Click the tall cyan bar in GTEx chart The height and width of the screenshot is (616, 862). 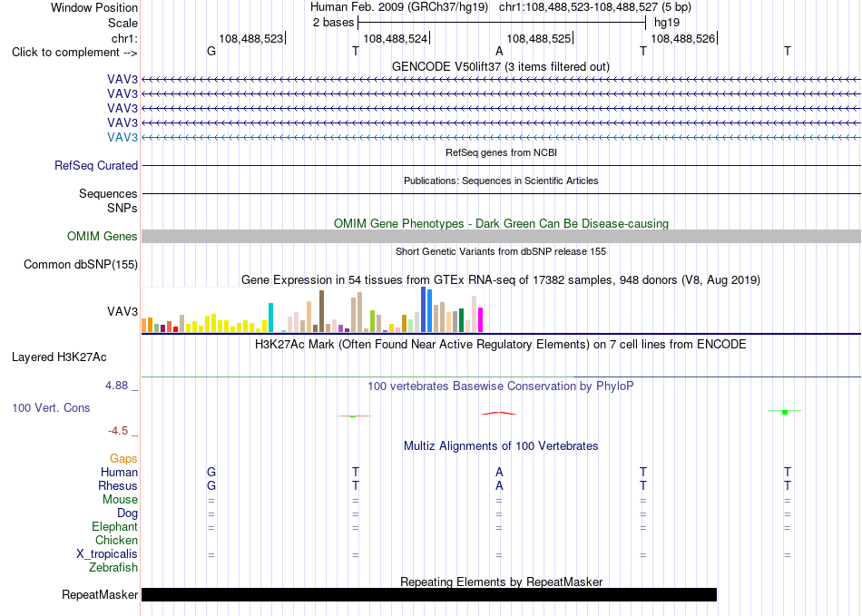coord(270,318)
